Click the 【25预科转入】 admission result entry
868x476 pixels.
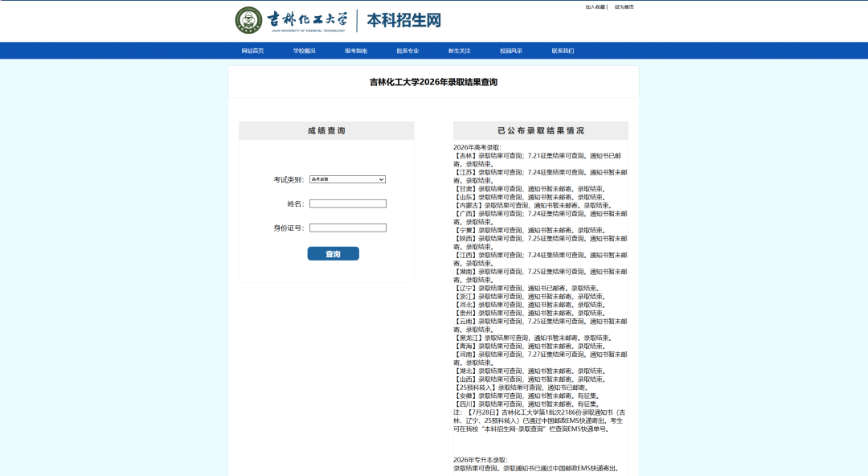coord(520,388)
